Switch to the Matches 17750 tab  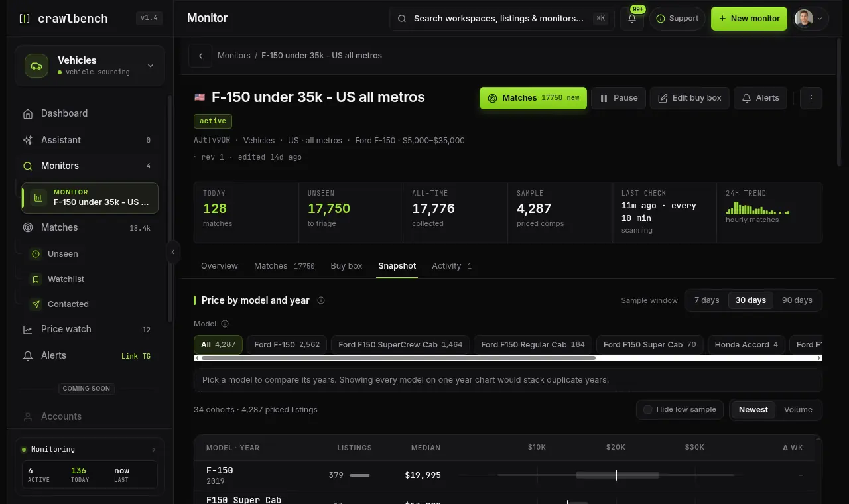coord(284,266)
